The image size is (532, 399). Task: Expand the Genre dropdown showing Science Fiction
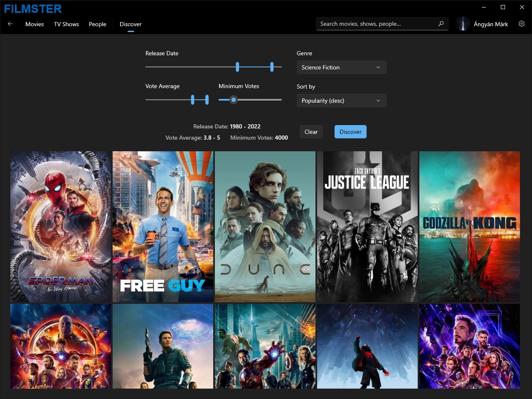coord(341,67)
